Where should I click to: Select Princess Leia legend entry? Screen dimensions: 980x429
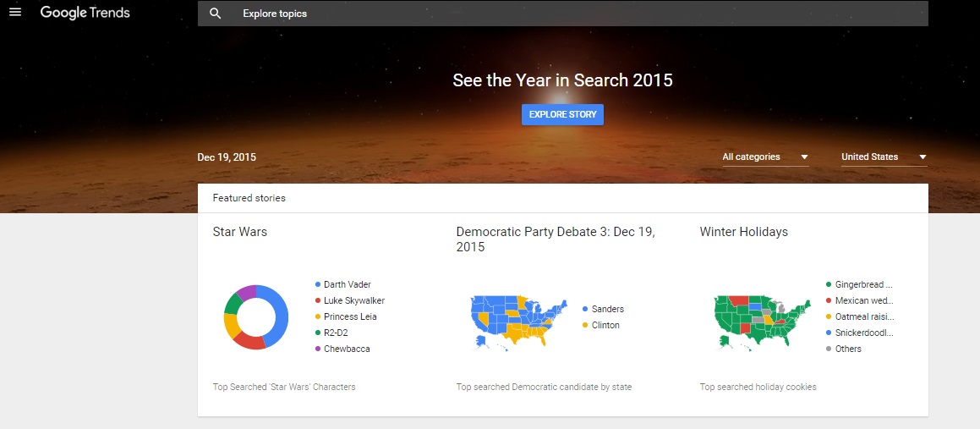350,317
